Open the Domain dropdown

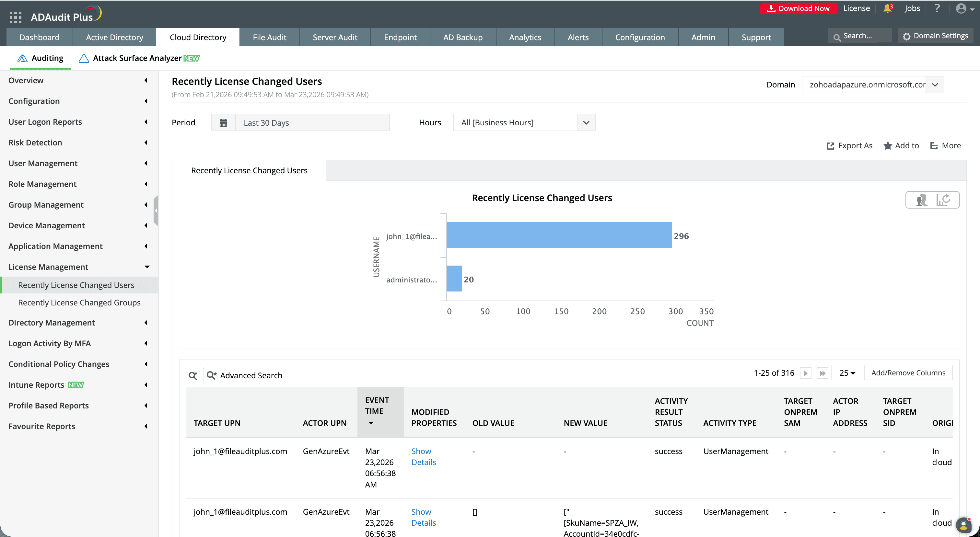click(935, 85)
